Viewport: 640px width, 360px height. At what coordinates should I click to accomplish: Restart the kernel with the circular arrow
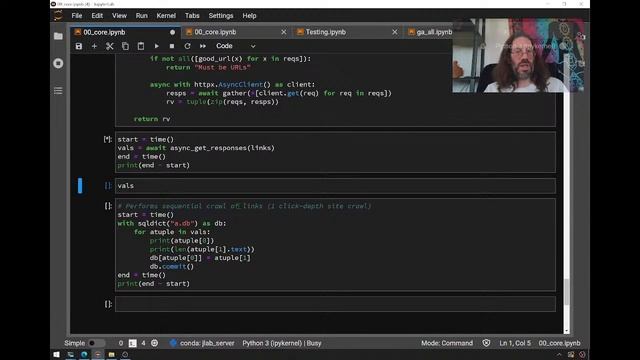pos(187,46)
